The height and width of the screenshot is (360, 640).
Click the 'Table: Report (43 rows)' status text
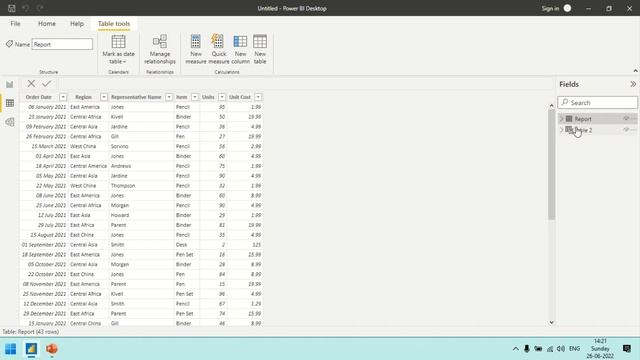pos(31,332)
